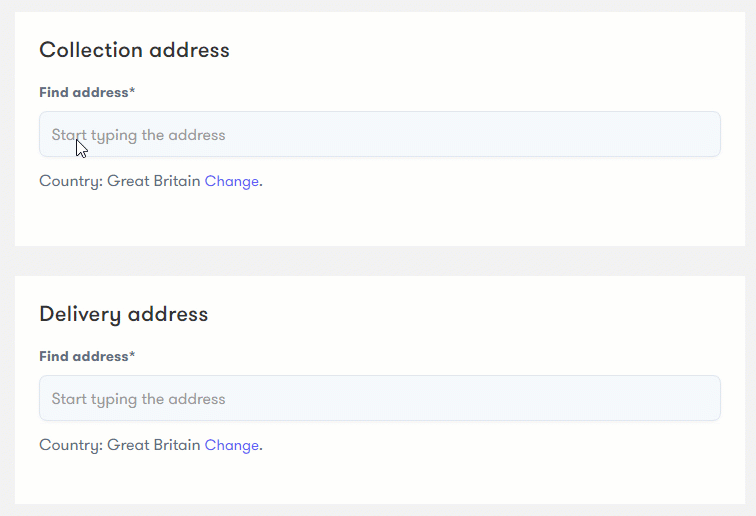Open the country chooser via the Change link in the Collection card
Screen dimensions: 756x516
coord(231,181)
